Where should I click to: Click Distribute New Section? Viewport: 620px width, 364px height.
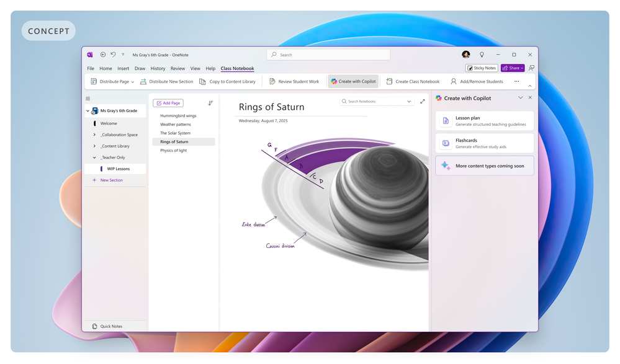click(166, 81)
